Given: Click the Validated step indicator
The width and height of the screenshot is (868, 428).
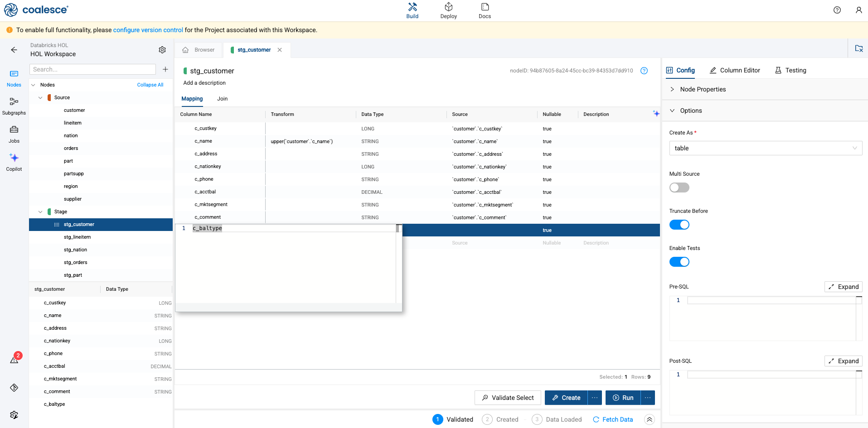Looking at the screenshot, I should [453, 419].
